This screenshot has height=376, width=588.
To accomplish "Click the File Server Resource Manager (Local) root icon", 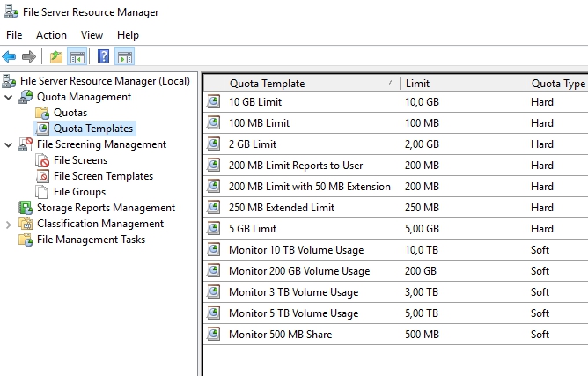I will coord(10,81).
